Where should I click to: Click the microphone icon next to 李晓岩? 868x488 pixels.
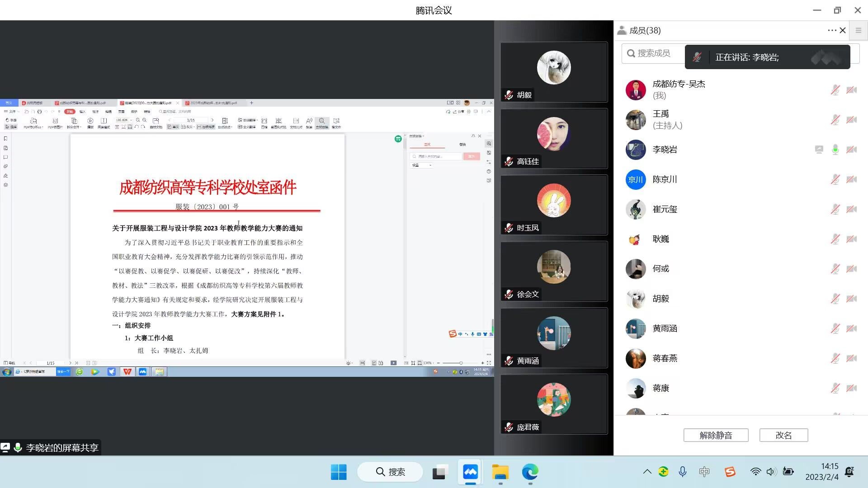point(835,150)
